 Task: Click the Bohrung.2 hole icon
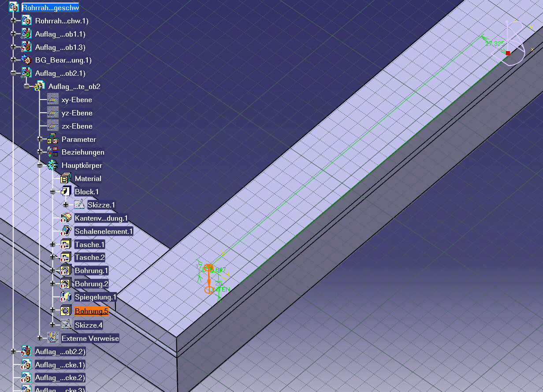coord(66,284)
